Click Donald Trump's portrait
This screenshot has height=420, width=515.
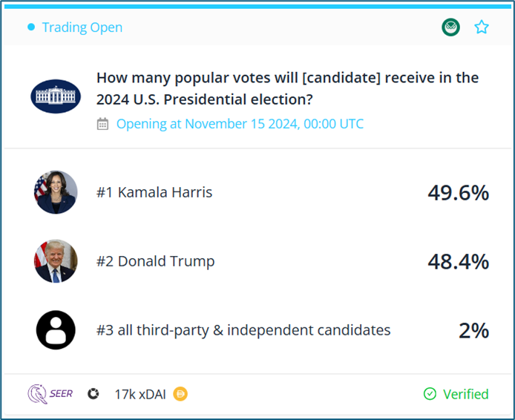tap(56, 261)
